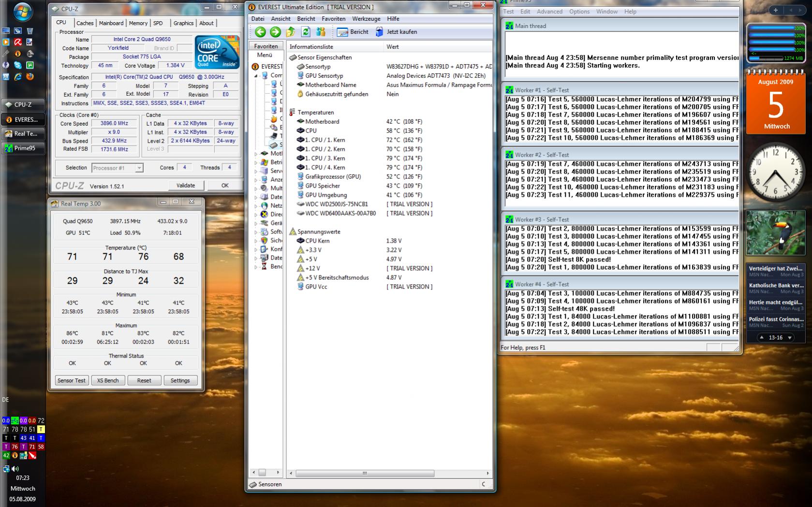Expand the Anzeige tree node in EVEREST

click(x=256, y=180)
